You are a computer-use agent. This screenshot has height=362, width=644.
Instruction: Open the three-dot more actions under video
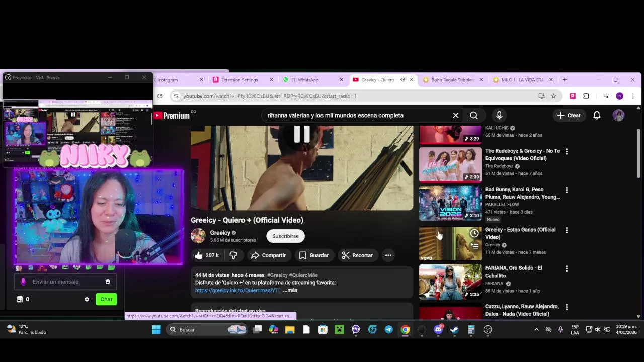[388, 255]
